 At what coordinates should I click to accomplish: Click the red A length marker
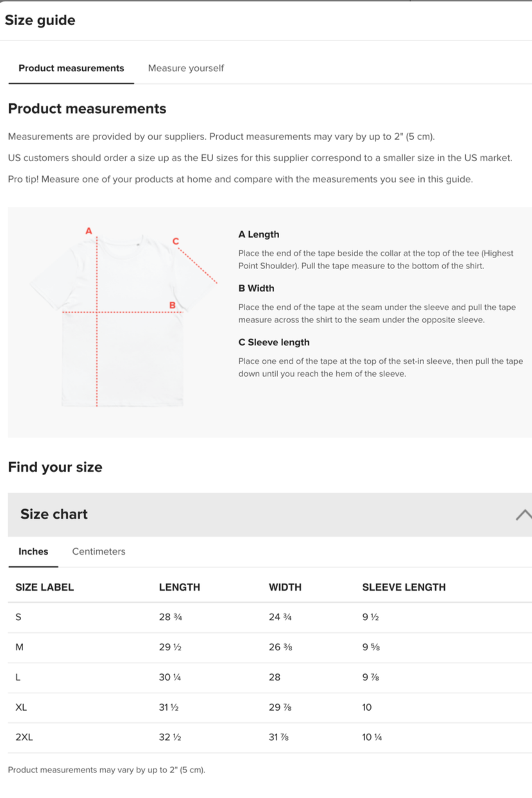(89, 230)
